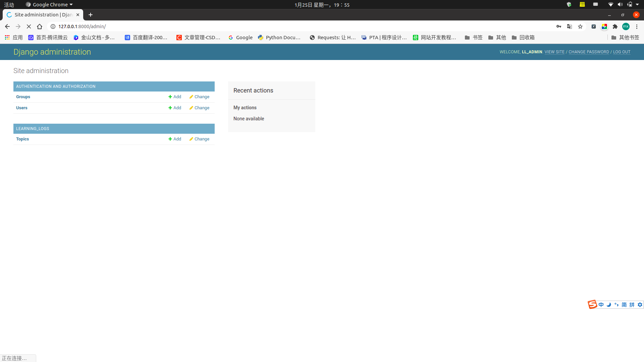Open the Google Chrome menu in top bar
Screen dimensions: 644x362
coord(49,4)
